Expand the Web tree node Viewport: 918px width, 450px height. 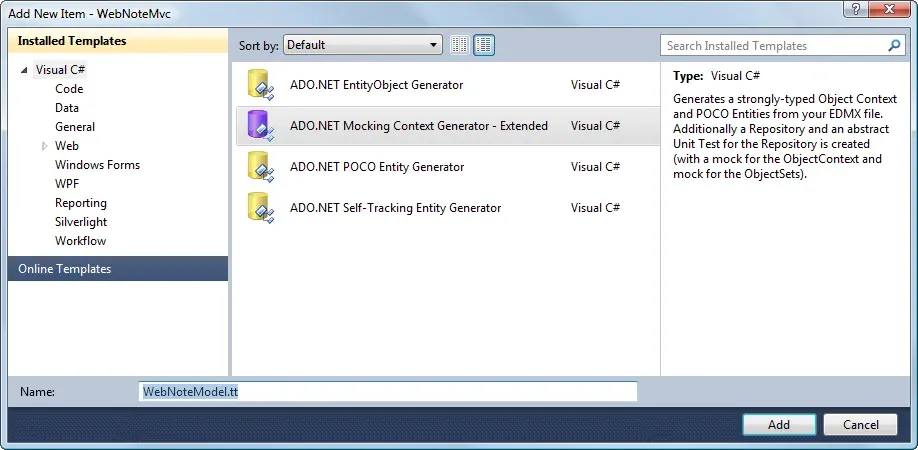(44, 146)
